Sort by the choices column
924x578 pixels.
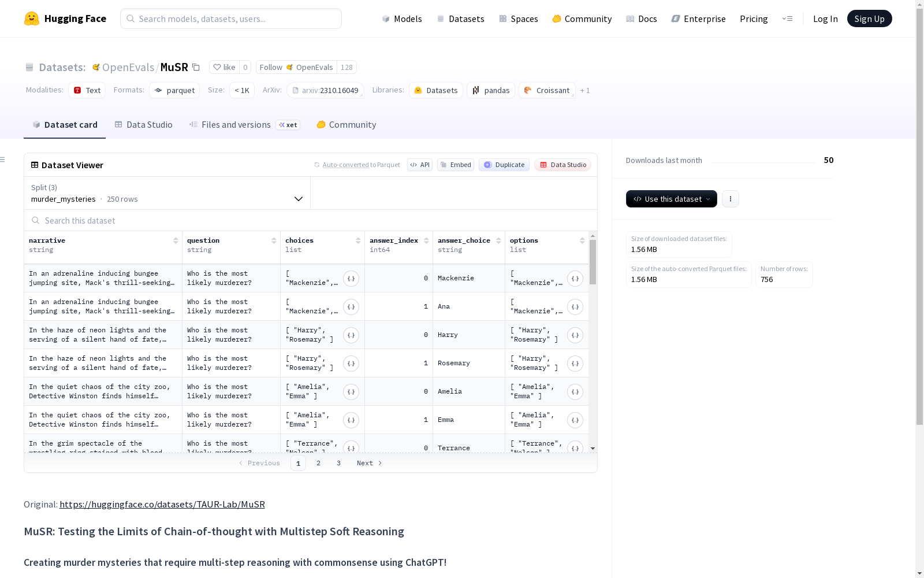[x=358, y=240]
